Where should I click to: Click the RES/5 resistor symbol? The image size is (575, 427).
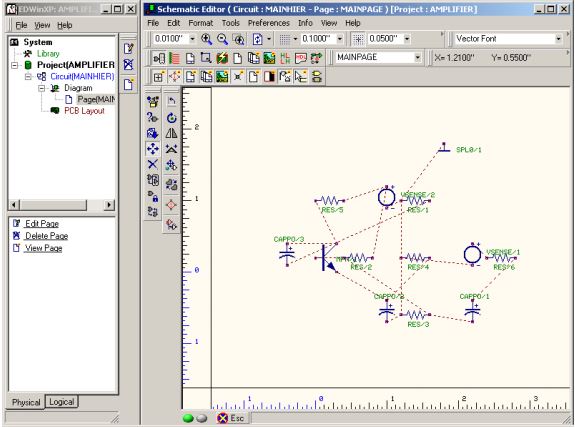pos(330,201)
